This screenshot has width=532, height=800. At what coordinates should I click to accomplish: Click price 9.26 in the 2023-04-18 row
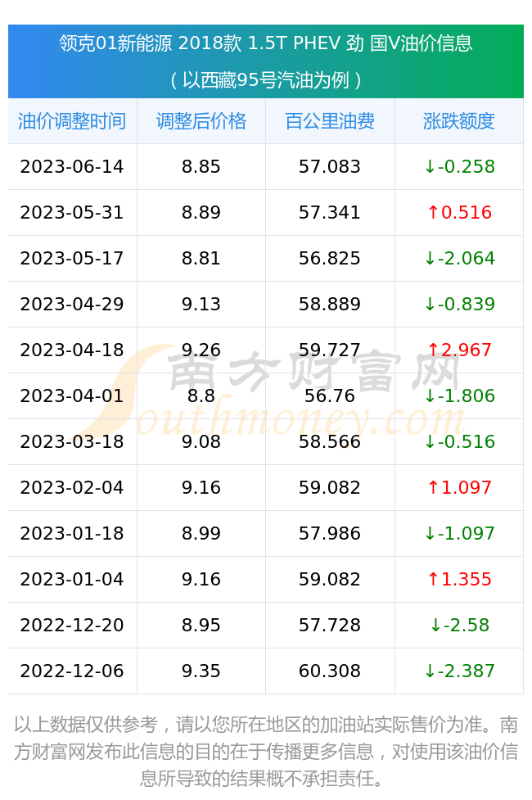[201, 350]
